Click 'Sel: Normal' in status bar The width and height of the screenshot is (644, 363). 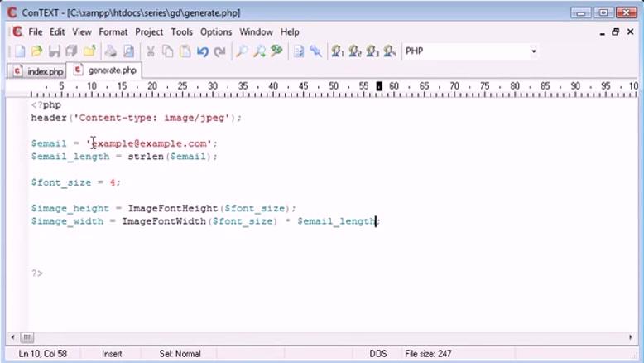pyautogui.click(x=180, y=354)
